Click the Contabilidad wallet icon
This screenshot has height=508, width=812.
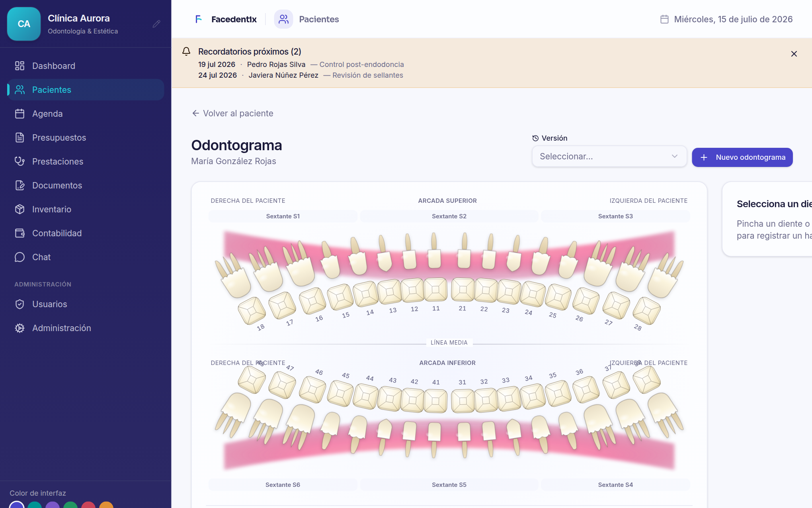click(x=20, y=233)
